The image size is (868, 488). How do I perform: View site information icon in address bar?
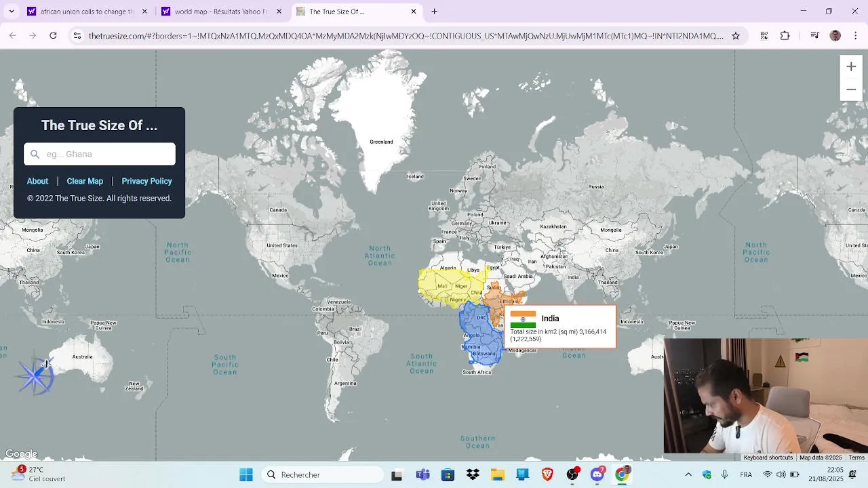[77, 36]
